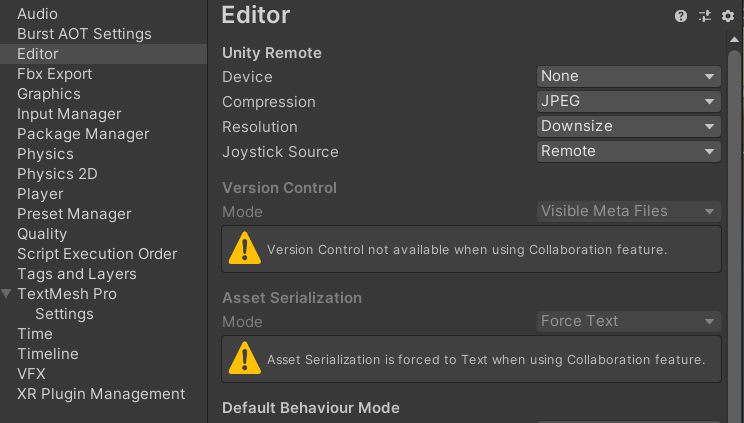Screen dimensions: 744x423
Task: Go to Graphics settings
Action: coord(48,94)
